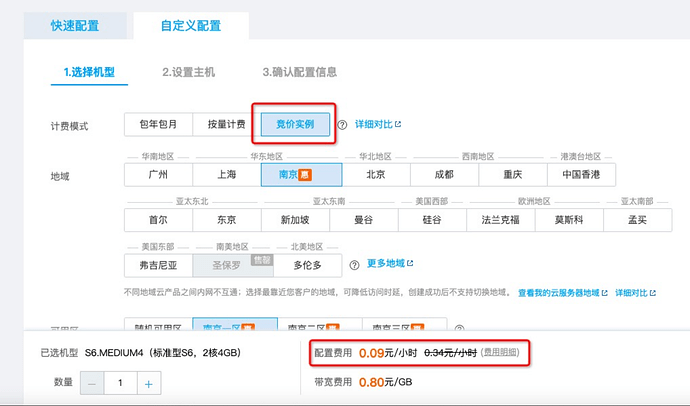Click help icon next to billing modes
This screenshot has height=406, width=690.
click(x=342, y=125)
